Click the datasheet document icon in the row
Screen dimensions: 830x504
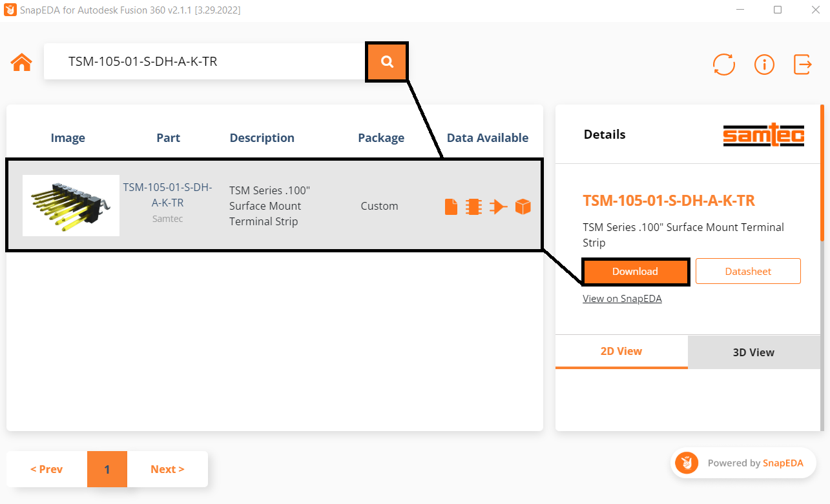point(451,207)
